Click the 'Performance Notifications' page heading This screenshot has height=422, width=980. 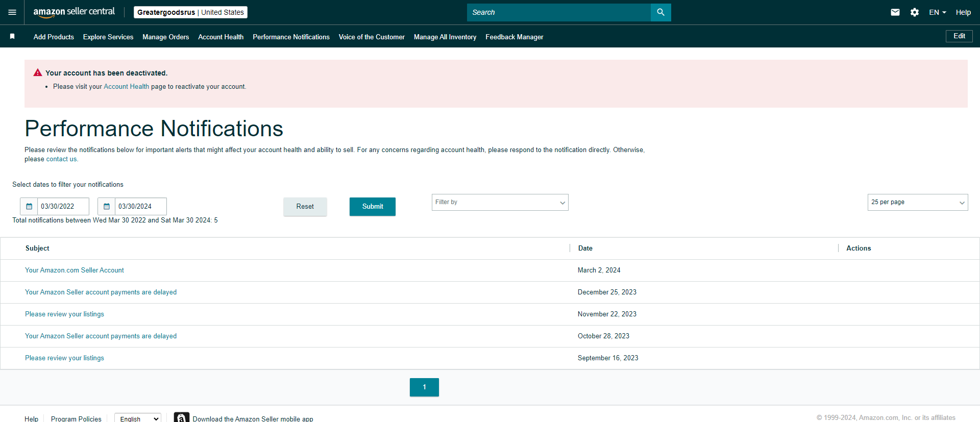[x=154, y=129]
